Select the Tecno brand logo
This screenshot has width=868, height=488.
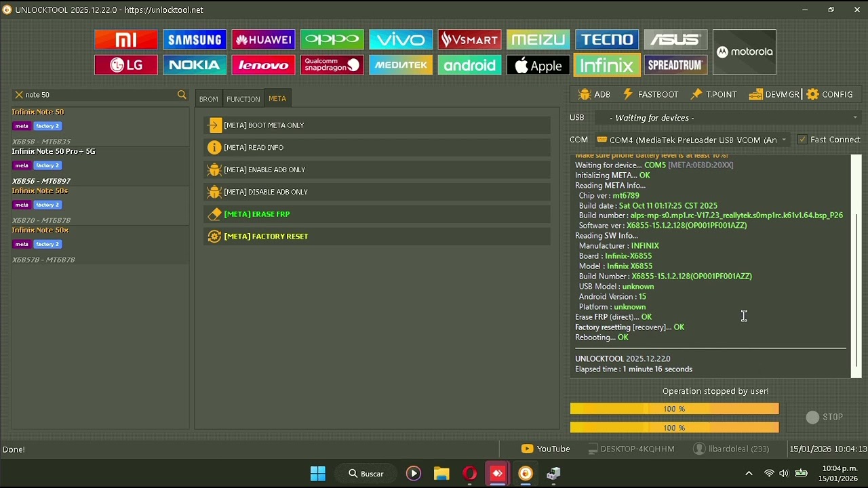coord(607,39)
